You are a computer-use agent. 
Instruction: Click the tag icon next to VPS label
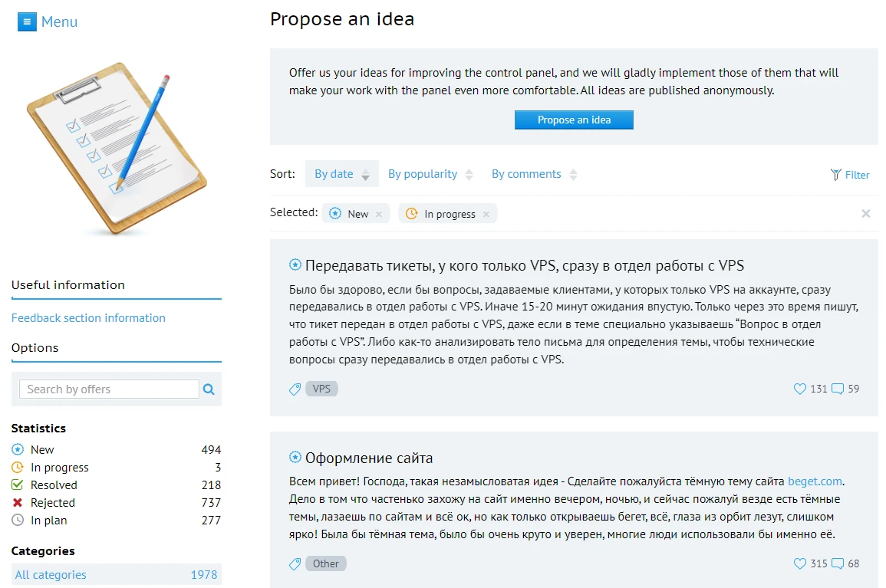295,389
